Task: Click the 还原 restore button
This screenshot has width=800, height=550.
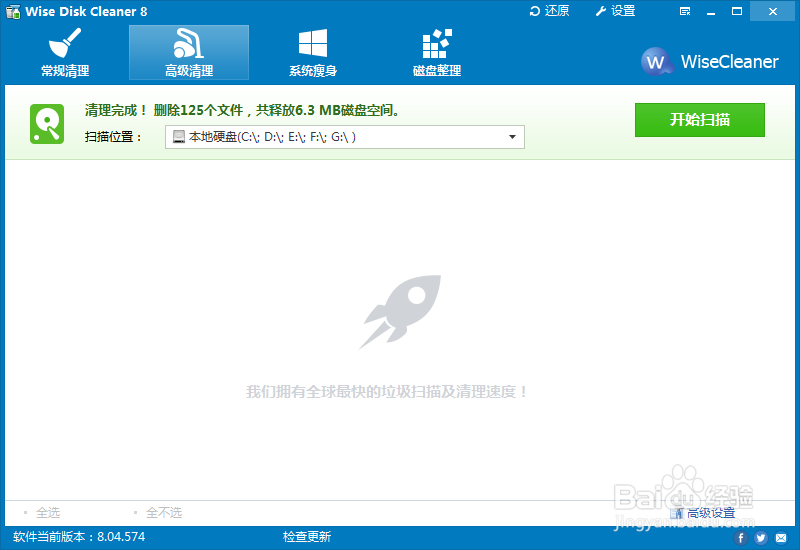Action: [549, 11]
